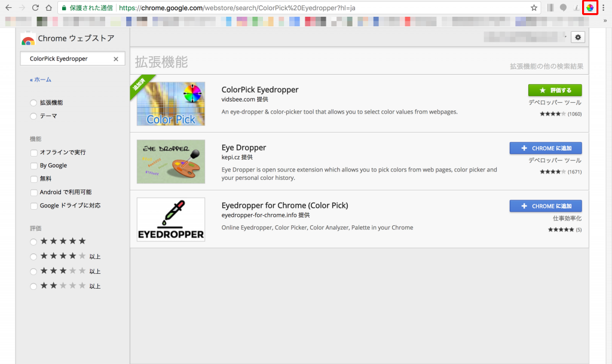Choose two stars 以上 rating filter
The image size is (612, 364).
click(x=33, y=286)
